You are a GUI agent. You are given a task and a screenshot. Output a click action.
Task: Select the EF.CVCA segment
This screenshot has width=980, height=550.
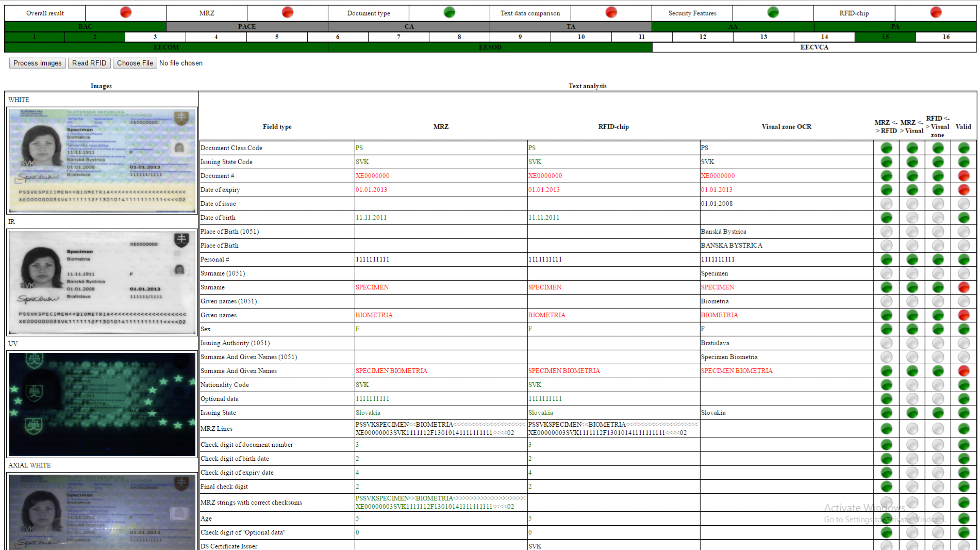pyautogui.click(x=815, y=47)
